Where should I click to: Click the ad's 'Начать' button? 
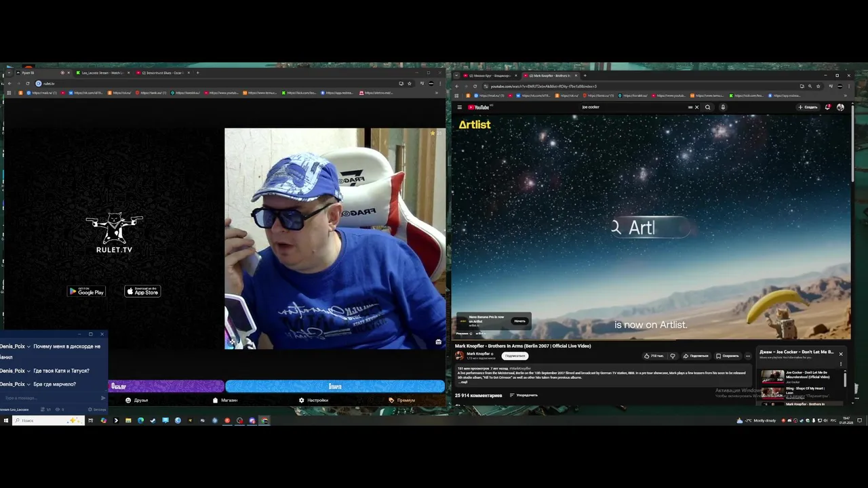tap(519, 321)
